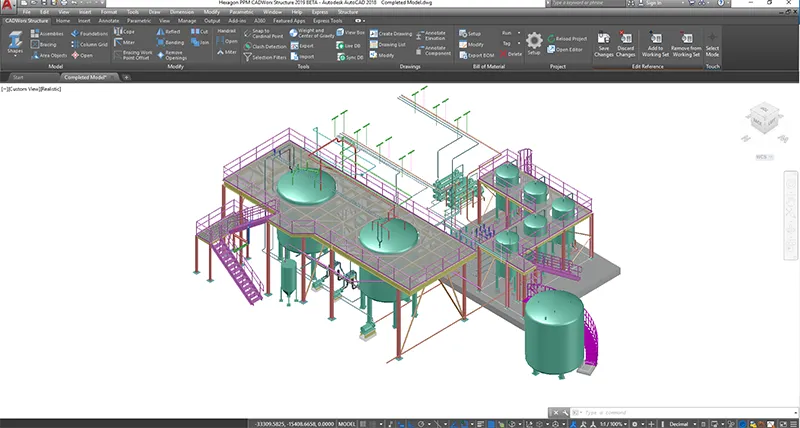This screenshot has height=428, width=800.
Task: Expand the Run dropdown in Bill of Material
Action: (x=519, y=33)
